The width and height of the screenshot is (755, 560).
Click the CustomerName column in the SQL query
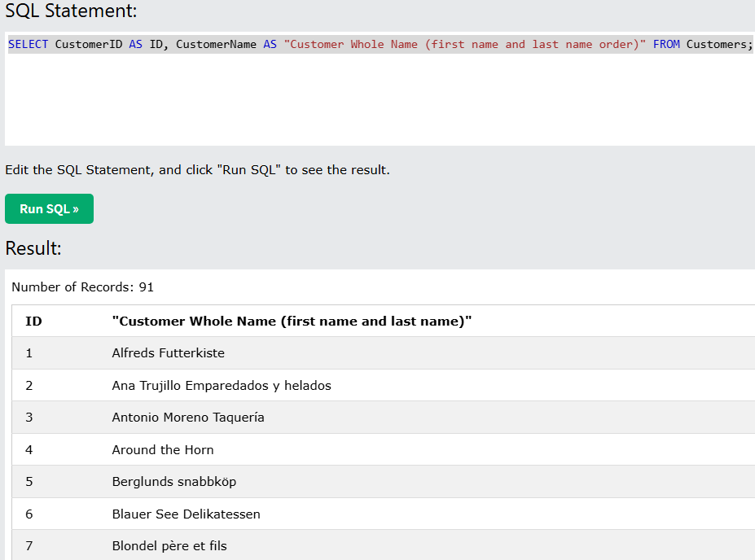[x=216, y=44]
